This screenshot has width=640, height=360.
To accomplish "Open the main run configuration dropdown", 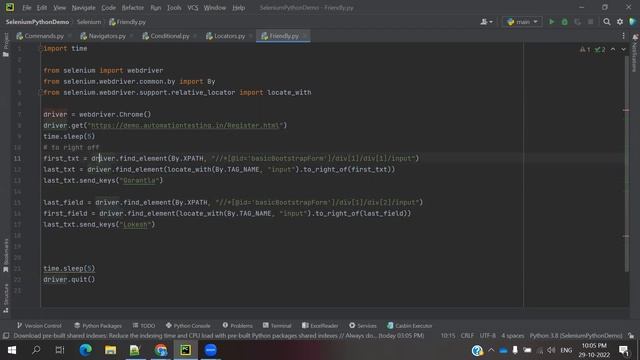I will click(522, 22).
